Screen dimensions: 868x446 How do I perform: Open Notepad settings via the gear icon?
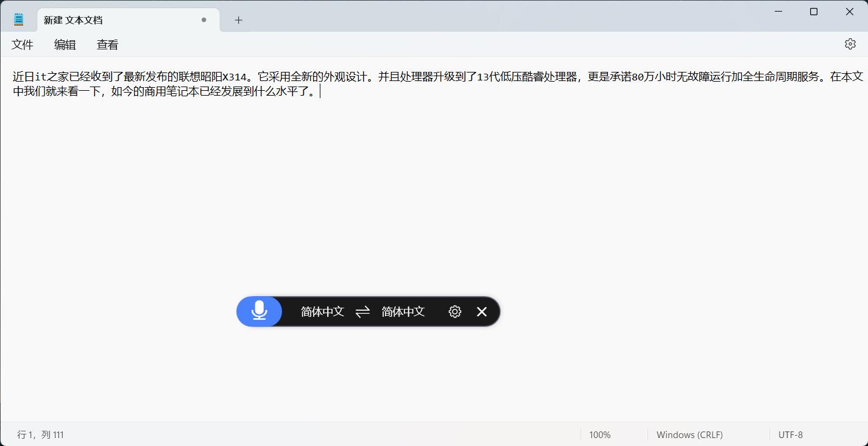850,44
